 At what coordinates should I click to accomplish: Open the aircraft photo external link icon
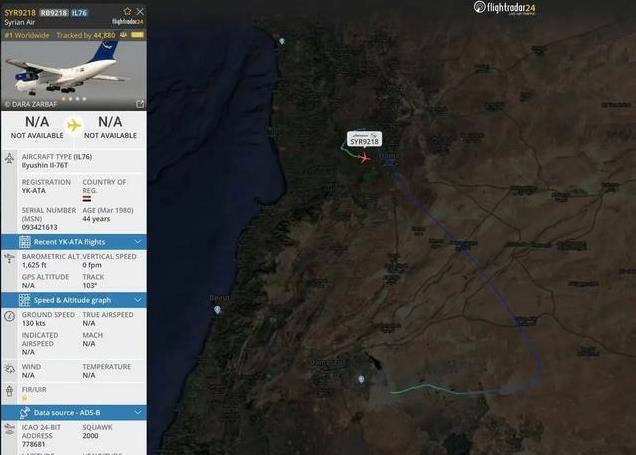(x=140, y=104)
